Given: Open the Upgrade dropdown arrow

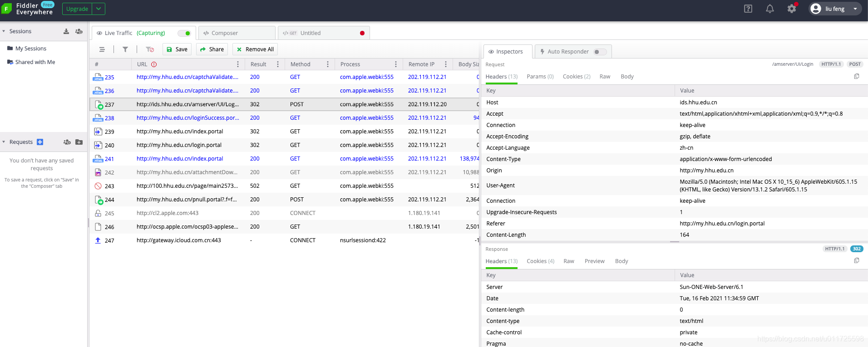Looking at the screenshot, I should coord(99,9).
